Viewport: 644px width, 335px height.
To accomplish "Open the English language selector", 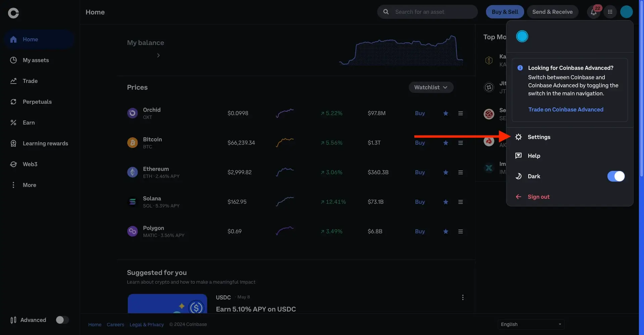I will pyautogui.click(x=531, y=324).
